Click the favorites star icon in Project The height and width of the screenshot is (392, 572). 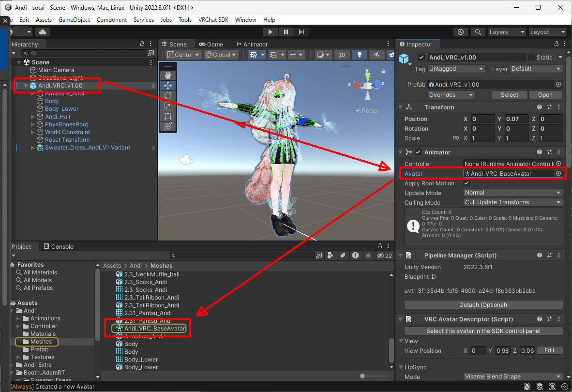(368, 256)
